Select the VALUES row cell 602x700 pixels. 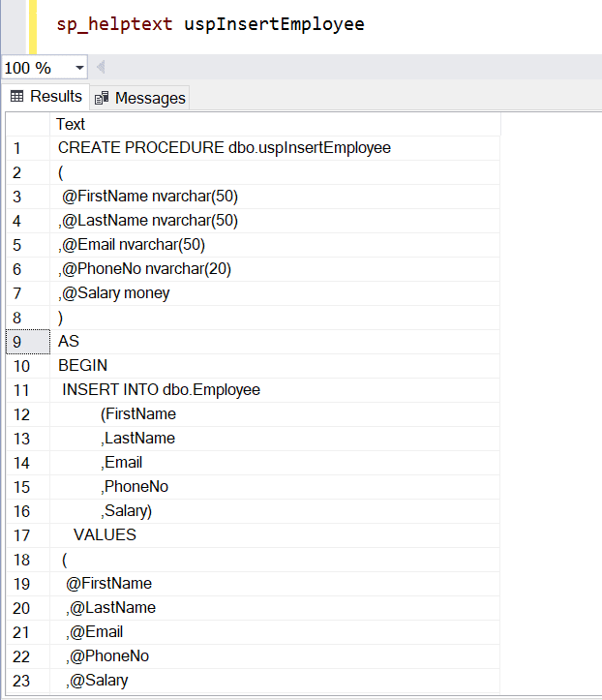(x=105, y=535)
